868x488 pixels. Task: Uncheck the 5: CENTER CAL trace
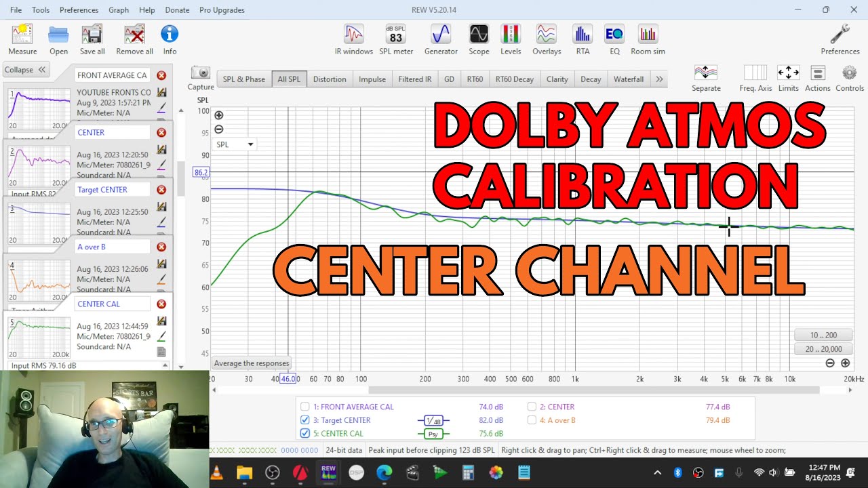pyautogui.click(x=305, y=434)
